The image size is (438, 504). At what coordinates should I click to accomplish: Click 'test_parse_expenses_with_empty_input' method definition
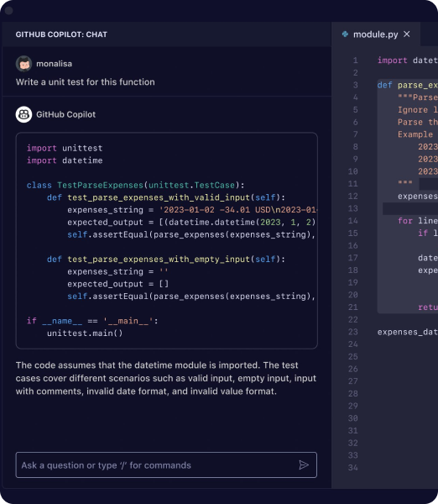click(x=166, y=259)
